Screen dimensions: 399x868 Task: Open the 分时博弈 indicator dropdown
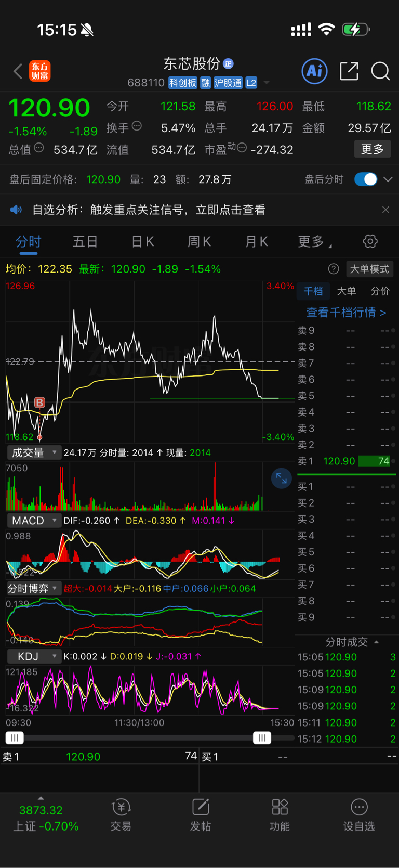(x=34, y=588)
